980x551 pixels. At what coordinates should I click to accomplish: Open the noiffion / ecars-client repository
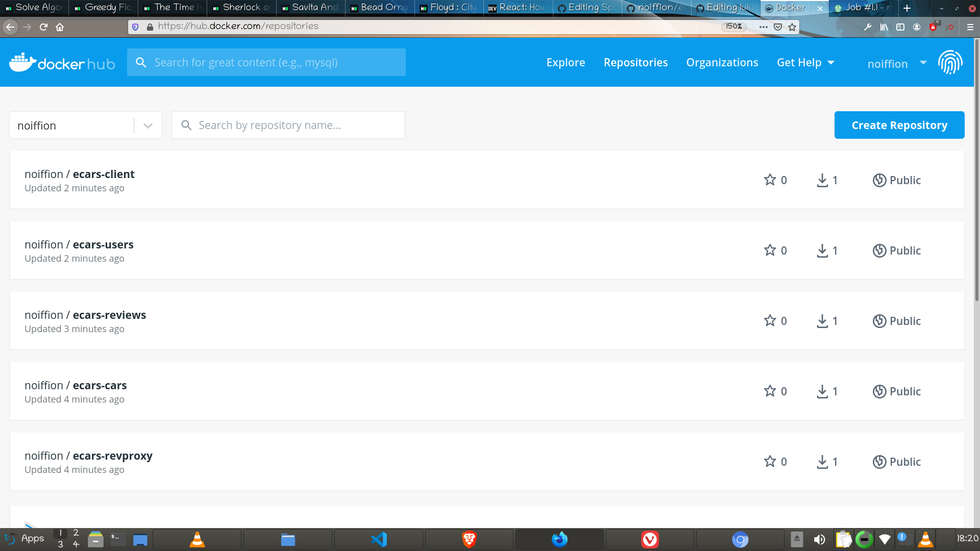pos(79,174)
